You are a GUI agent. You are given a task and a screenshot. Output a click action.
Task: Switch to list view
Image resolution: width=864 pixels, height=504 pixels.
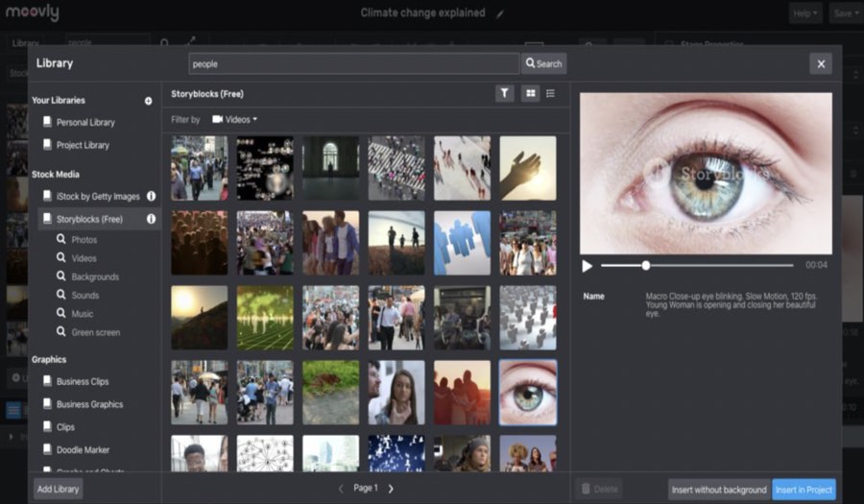(x=551, y=93)
